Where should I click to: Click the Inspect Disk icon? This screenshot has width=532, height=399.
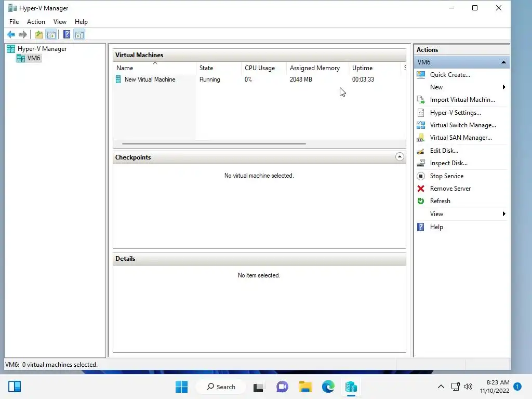click(x=421, y=163)
